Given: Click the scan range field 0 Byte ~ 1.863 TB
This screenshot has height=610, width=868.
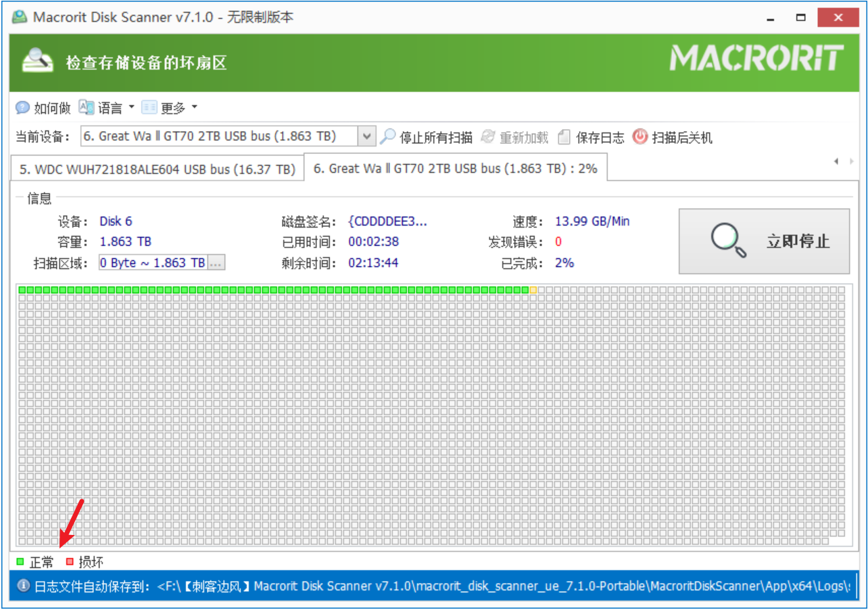Looking at the screenshot, I should click(x=153, y=263).
